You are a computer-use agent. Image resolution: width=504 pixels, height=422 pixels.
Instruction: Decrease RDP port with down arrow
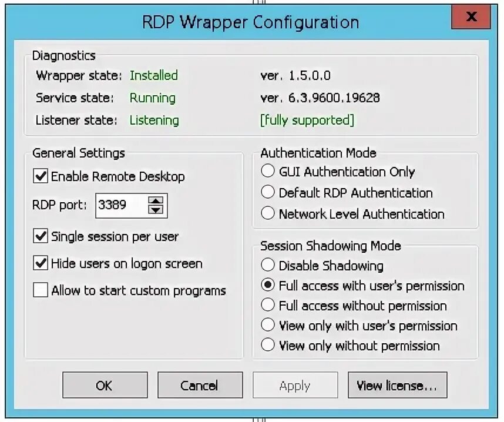pos(156,210)
